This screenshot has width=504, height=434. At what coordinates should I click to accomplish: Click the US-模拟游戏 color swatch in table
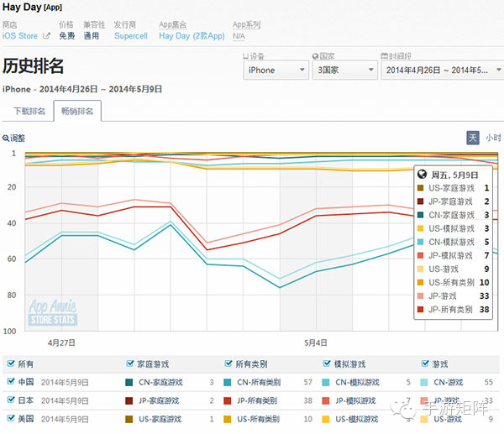pos(326,419)
